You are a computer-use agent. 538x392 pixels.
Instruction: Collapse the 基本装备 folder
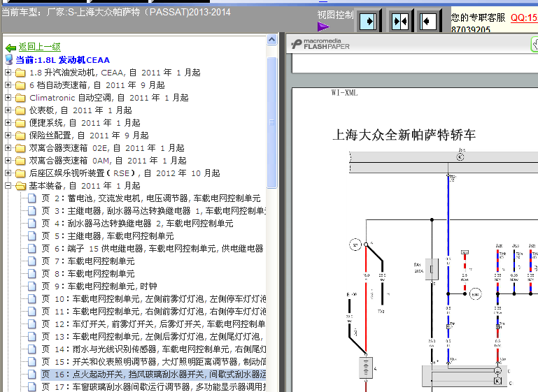(x=8, y=186)
